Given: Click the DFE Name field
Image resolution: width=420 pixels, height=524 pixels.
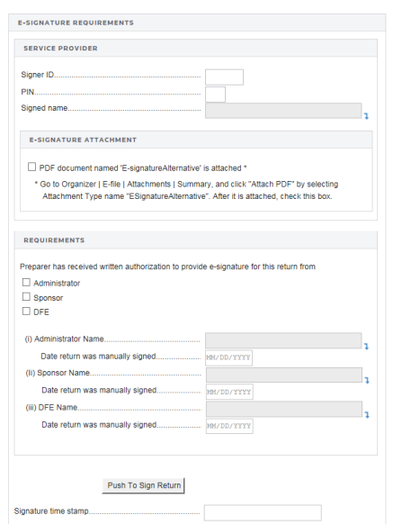Looking at the screenshot, I should (x=284, y=409).
